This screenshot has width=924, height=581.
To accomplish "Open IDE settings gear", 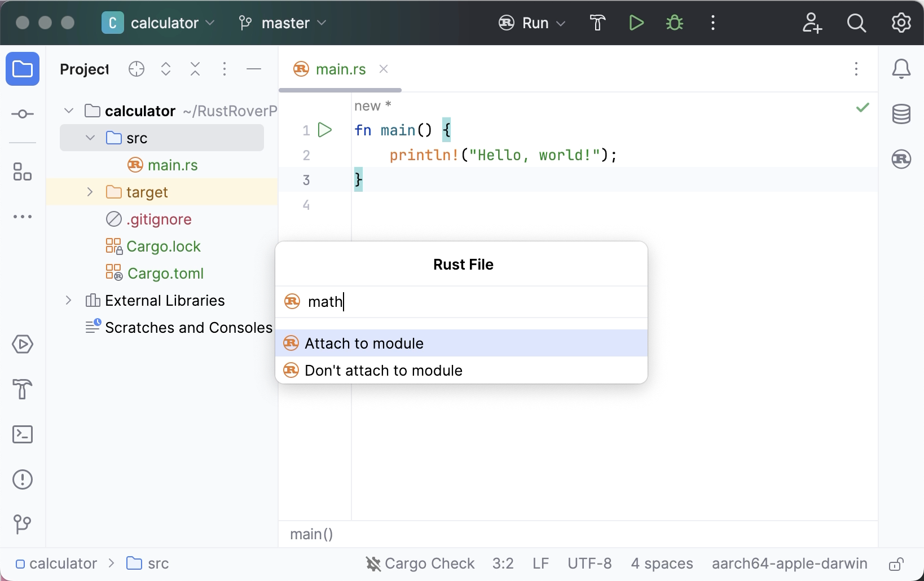I will [x=901, y=23].
